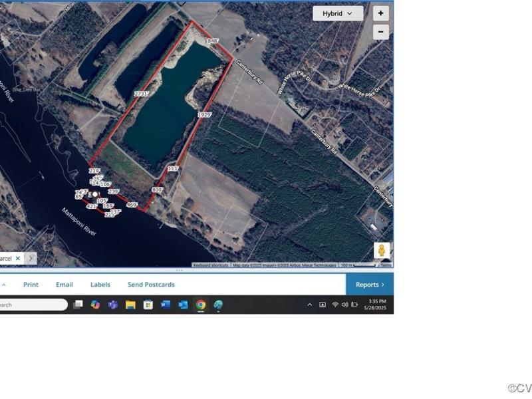Click the white parcel marker dot

95,194
